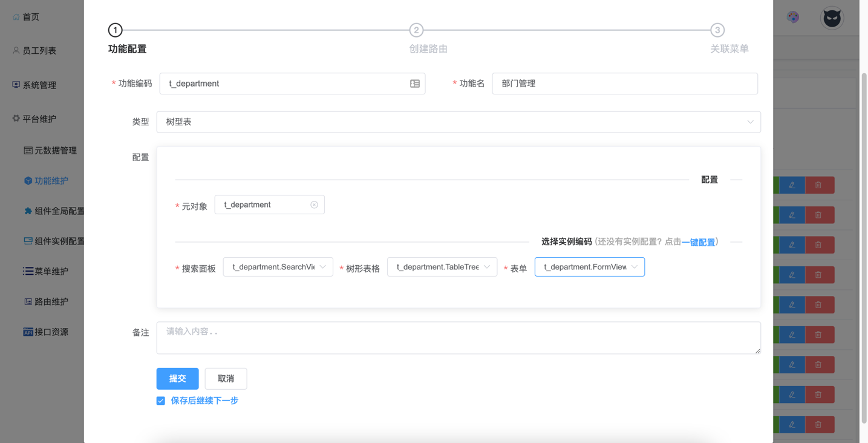The height and width of the screenshot is (443, 868).
Task: Open 接口资源 via its API icon
Action: (x=28, y=332)
